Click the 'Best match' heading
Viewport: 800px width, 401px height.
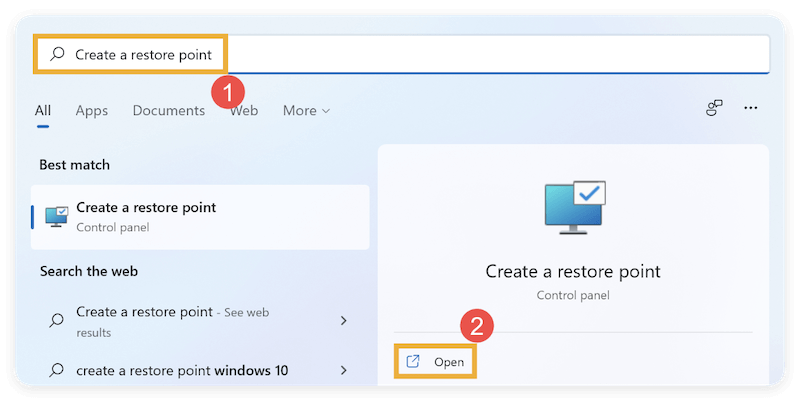[74, 165]
